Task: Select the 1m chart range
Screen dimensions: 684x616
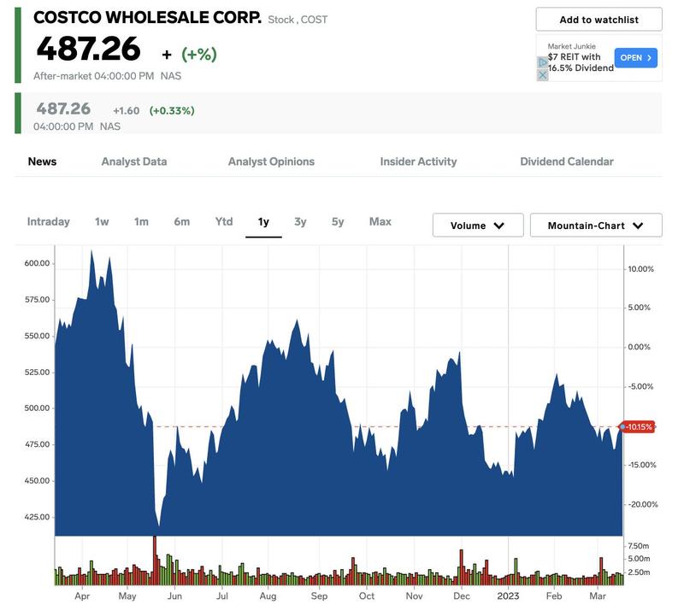Action: (141, 222)
